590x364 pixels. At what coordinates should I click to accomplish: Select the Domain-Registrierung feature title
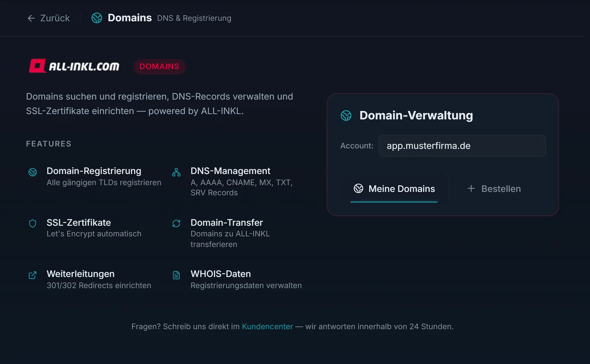pyautogui.click(x=94, y=171)
